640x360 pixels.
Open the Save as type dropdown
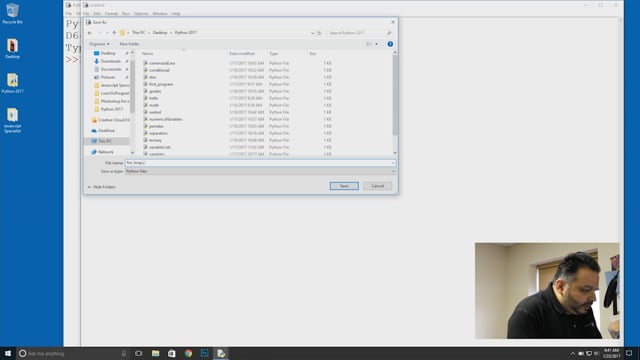click(260, 171)
